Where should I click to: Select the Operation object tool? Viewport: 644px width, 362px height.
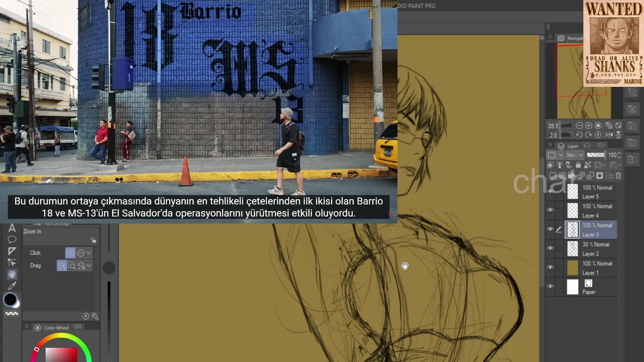pyautogui.click(x=12, y=262)
